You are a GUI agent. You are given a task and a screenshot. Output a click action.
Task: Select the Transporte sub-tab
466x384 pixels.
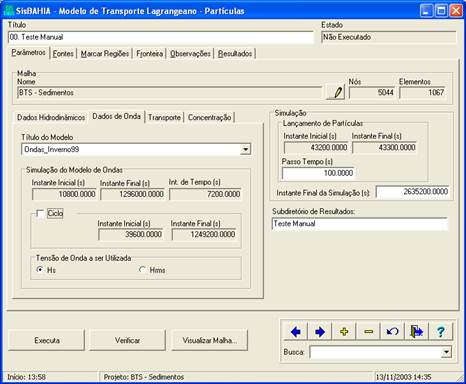(164, 117)
